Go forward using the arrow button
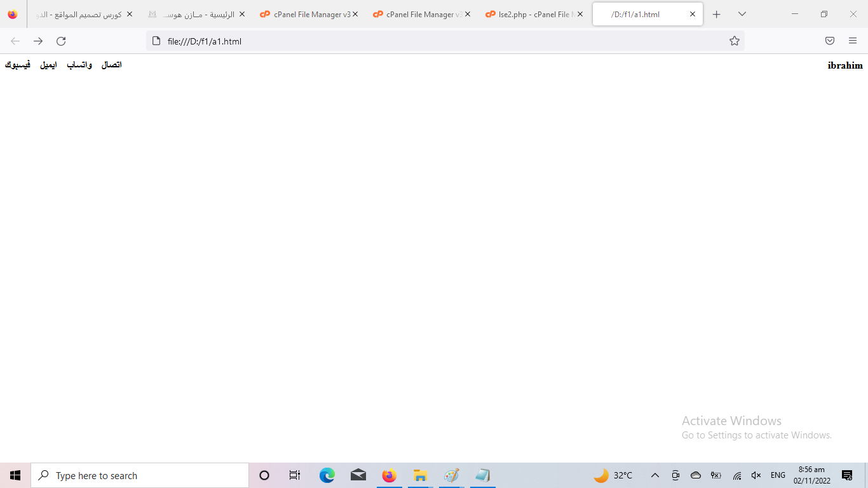The height and width of the screenshot is (488, 868). coord(38,41)
